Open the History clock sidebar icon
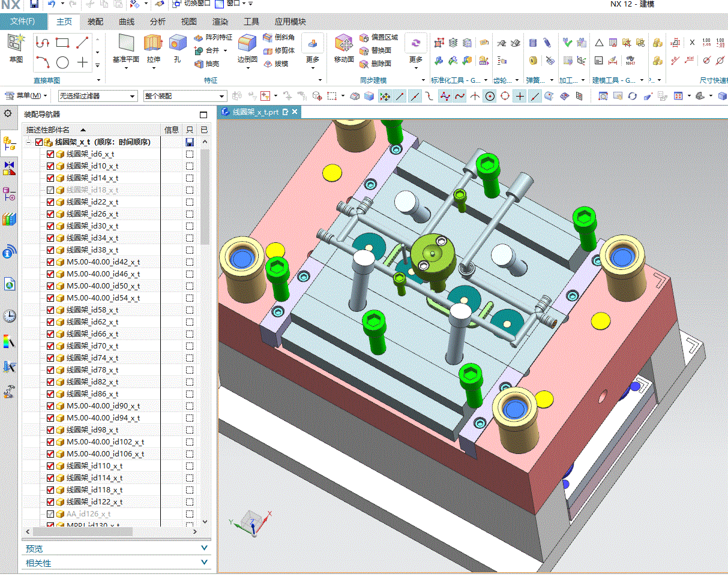Screen dimensions: 728x583 coord(10,316)
